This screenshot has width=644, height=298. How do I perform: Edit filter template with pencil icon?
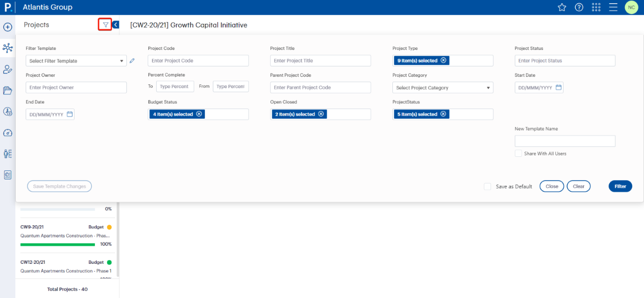132,61
